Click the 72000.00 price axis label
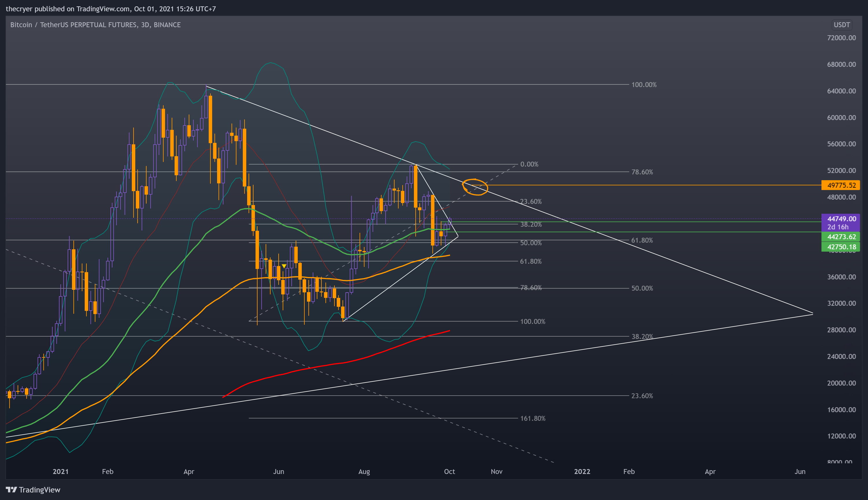This screenshot has width=868, height=500. point(841,38)
